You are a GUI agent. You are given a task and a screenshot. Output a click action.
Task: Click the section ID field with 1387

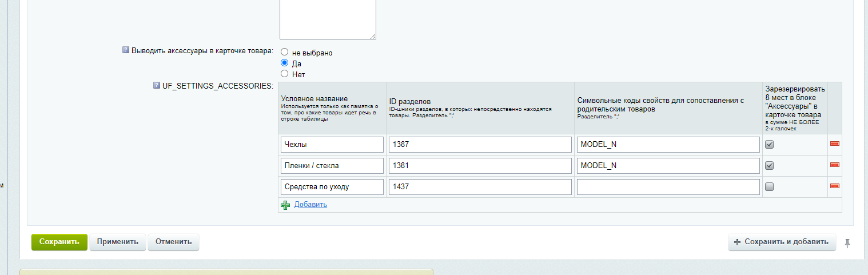(x=480, y=145)
